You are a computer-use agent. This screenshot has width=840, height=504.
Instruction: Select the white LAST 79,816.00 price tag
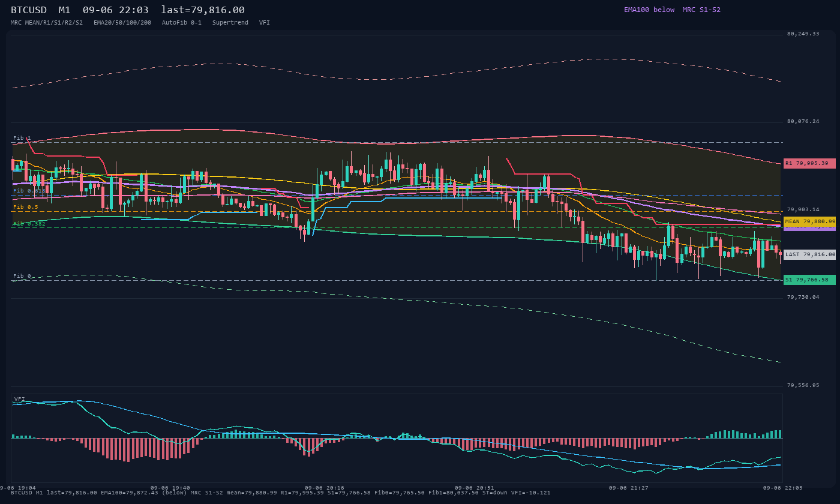point(809,254)
